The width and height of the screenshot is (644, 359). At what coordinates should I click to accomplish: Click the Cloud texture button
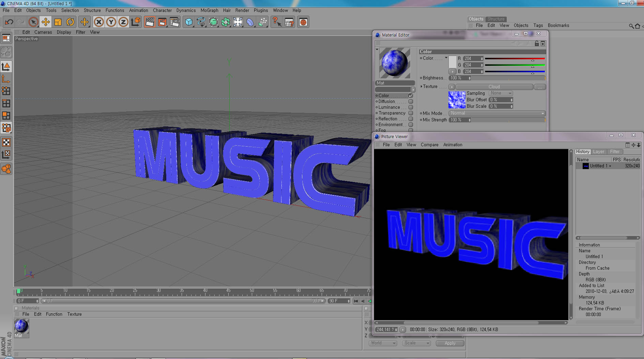point(494,87)
